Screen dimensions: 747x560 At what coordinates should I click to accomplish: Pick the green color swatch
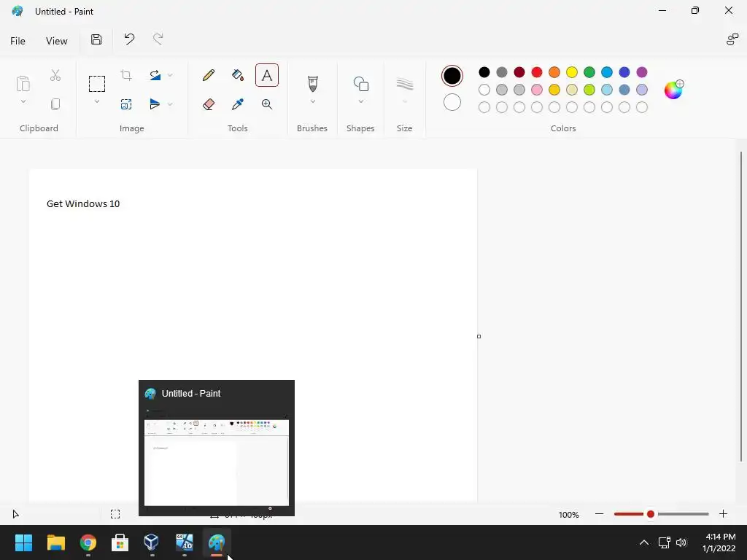click(x=589, y=72)
